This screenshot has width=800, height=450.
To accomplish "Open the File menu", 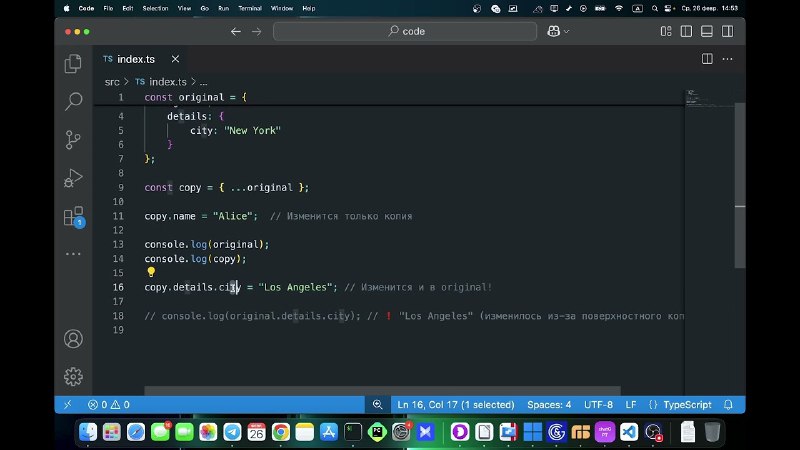I will [108, 8].
